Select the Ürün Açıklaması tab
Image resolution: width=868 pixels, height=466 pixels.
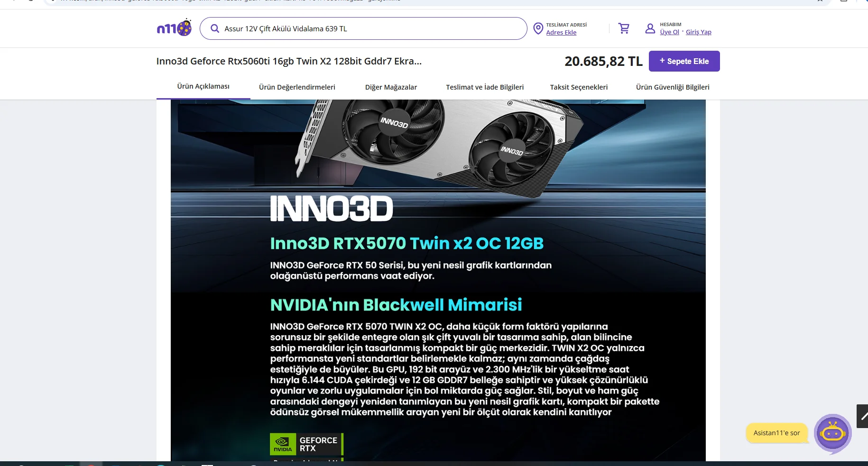coord(203,86)
